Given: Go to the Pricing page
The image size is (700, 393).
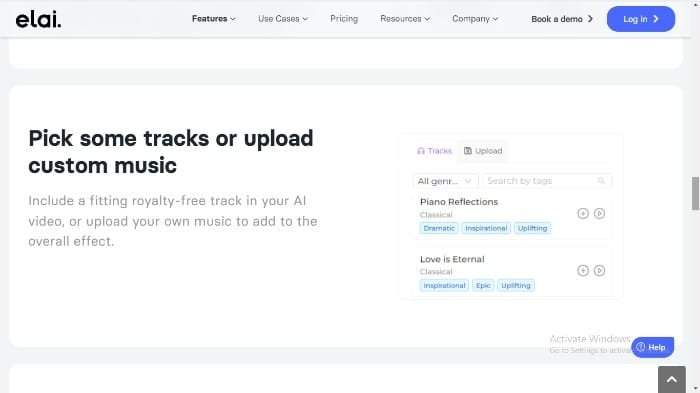Looking at the screenshot, I should coord(344,19).
